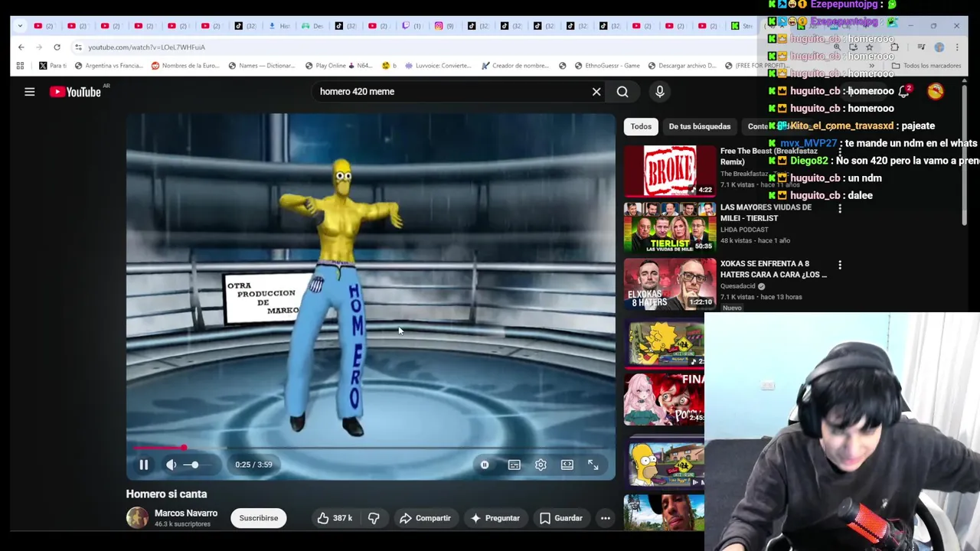Open Luvvoice: Convierte bookmark
This screenshot has width=980, height=551.
click(x=438, y=66)
